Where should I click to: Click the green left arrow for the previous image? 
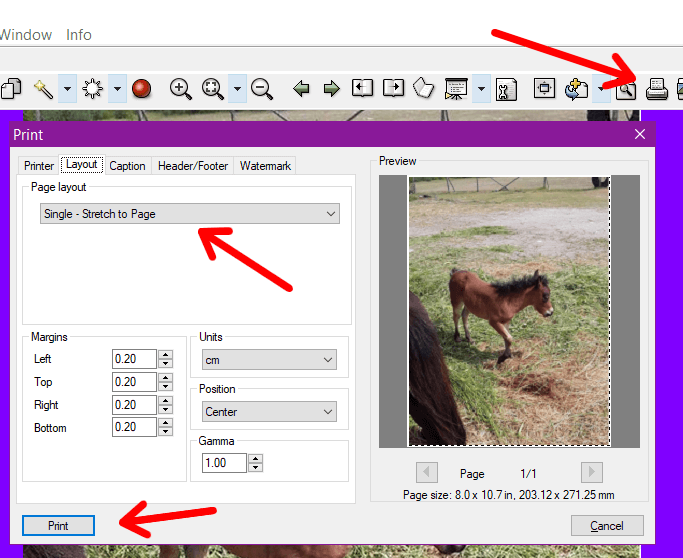pyautogui.click(x=301, y=89)
